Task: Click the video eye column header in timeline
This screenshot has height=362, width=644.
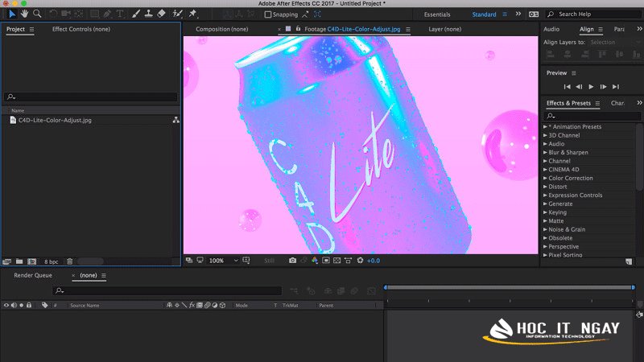Action: tap(6, 306)
